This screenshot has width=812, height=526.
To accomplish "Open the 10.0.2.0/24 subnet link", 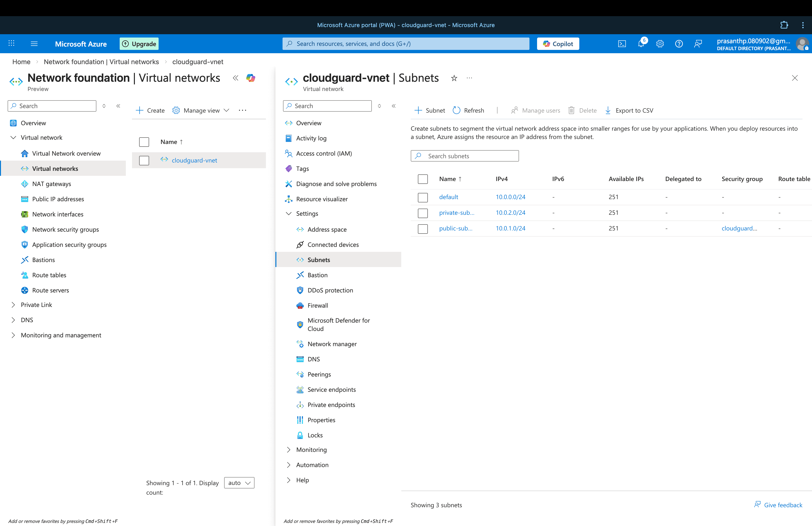I will pyautogui.click(x=510, y=213).
